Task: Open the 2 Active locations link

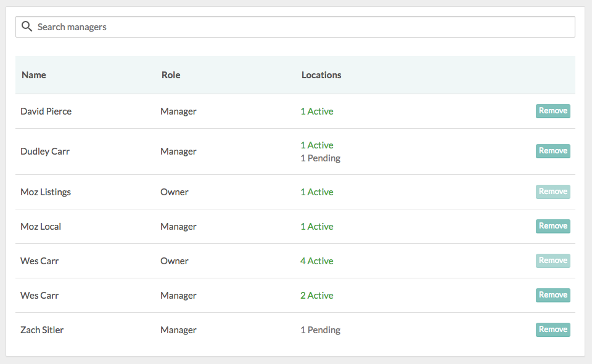Action: point(317,296)
